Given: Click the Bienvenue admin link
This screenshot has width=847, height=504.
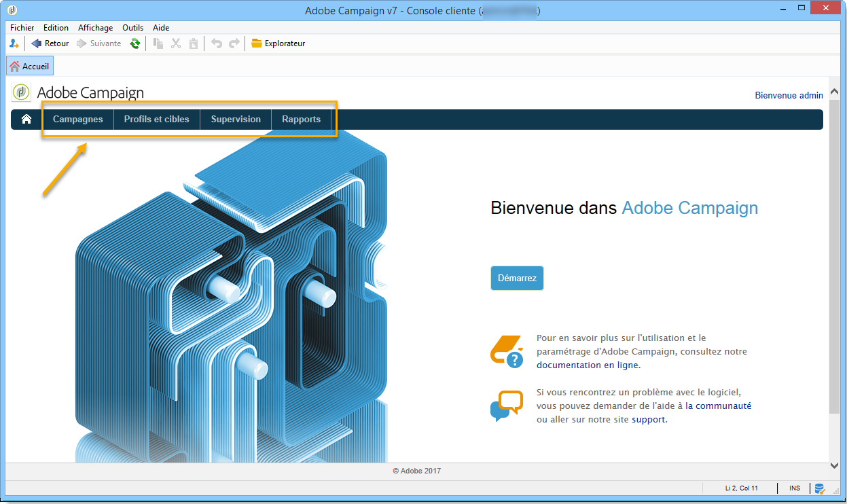Looking at the screenshot, I should pos(789,96).
